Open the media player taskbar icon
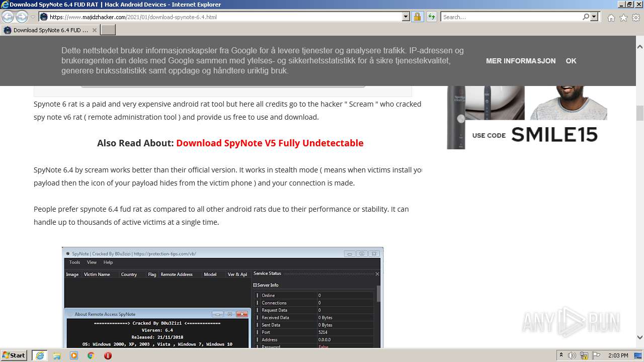Screen dimensions: 644x362 point(74,355)
